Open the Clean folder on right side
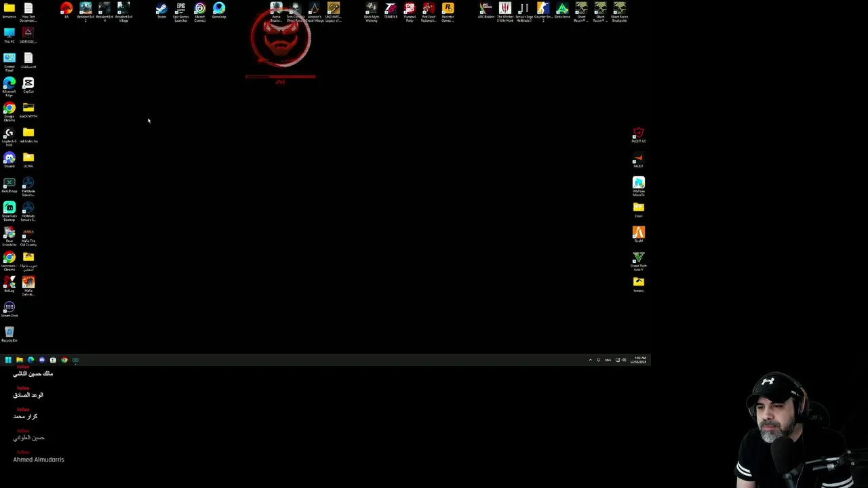 point(638,210)
